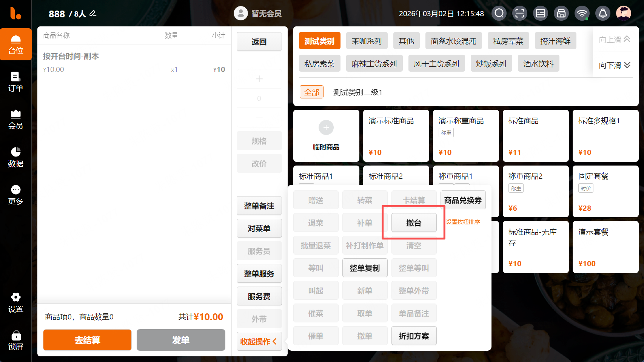Click the 折扣方案 discount plan button

[414, 336]
